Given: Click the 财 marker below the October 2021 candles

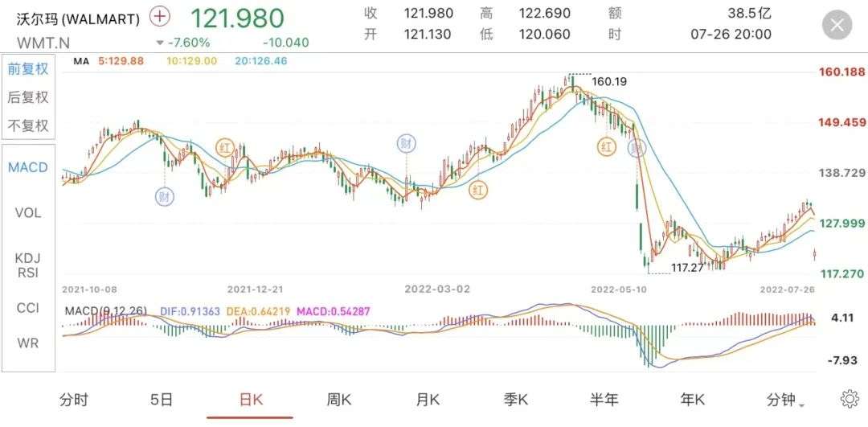Looking at the screenshot, I should pyautogui.click(x=165, y=196).
